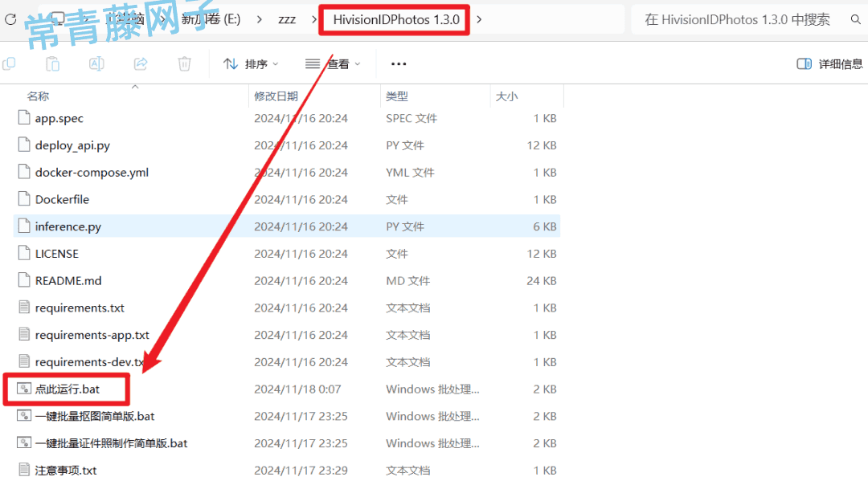Click the MD 文件 type cell
This screenshot has height=481, width=868.
[408, 281]
